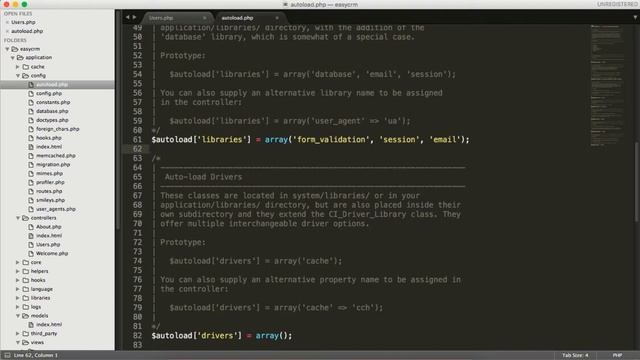Open About.php controller file
Screen dimensions: 640x360
pyautogui.click(x=49, y=227)
